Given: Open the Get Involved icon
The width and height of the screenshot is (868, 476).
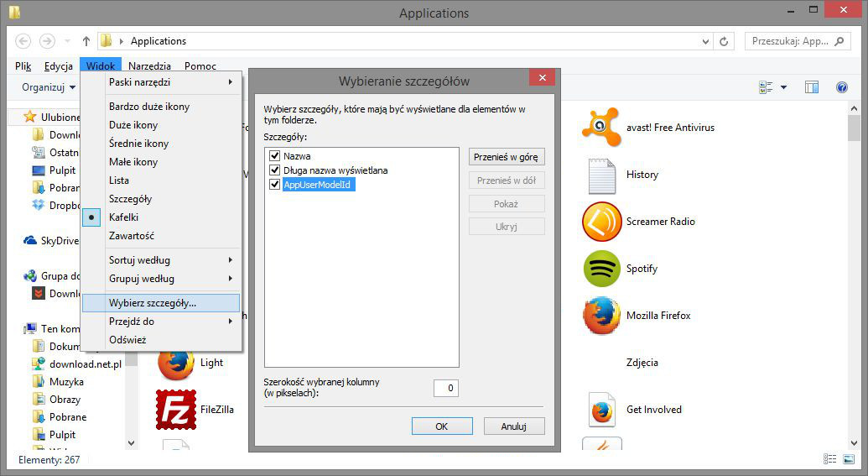Looking at the screenshot, I should click(602, 410).
